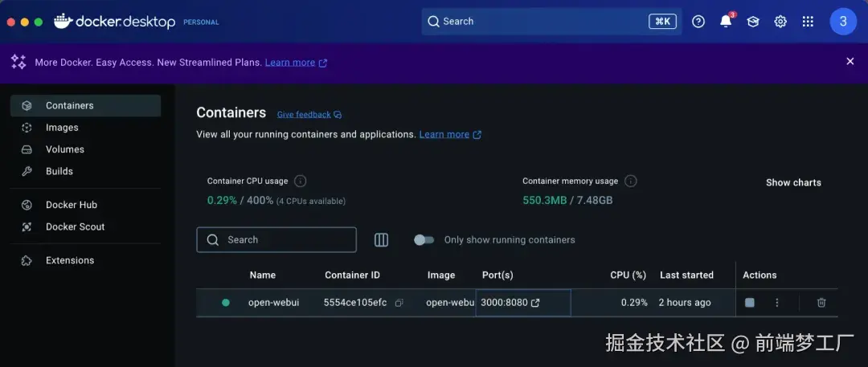Viewport: 868px width, 367px height.
Task: Copy container ID 5554ce105efc
Action: (399, 303)
